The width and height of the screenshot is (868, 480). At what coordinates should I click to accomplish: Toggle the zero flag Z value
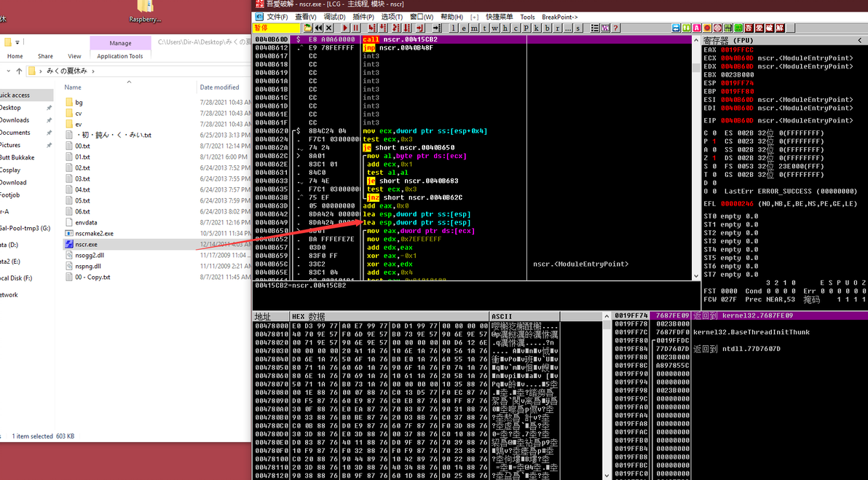[x=714, y=158]
